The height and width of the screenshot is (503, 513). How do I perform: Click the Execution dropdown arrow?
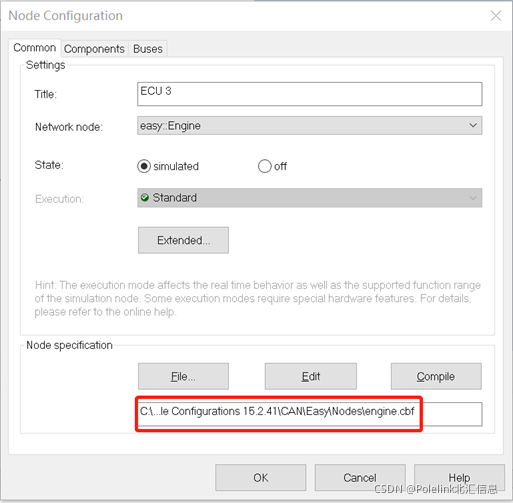point(473,198)
